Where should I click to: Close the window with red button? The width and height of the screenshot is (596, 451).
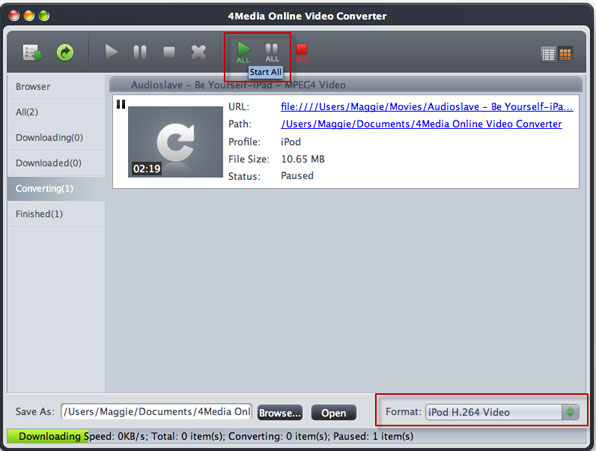14,16
